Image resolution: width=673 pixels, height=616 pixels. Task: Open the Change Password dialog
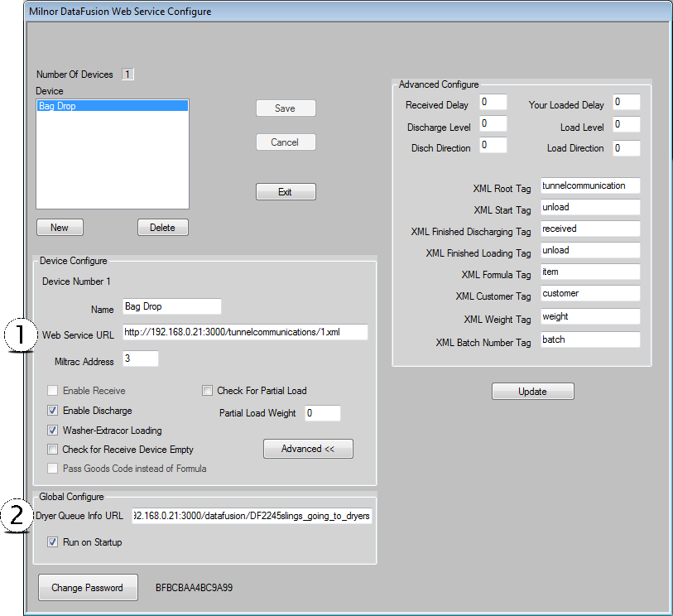click(88, 588)
